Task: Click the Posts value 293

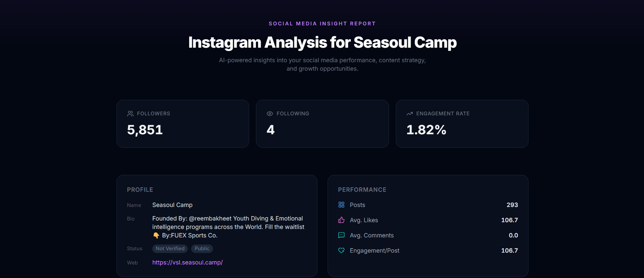Action: pos(512,205)
